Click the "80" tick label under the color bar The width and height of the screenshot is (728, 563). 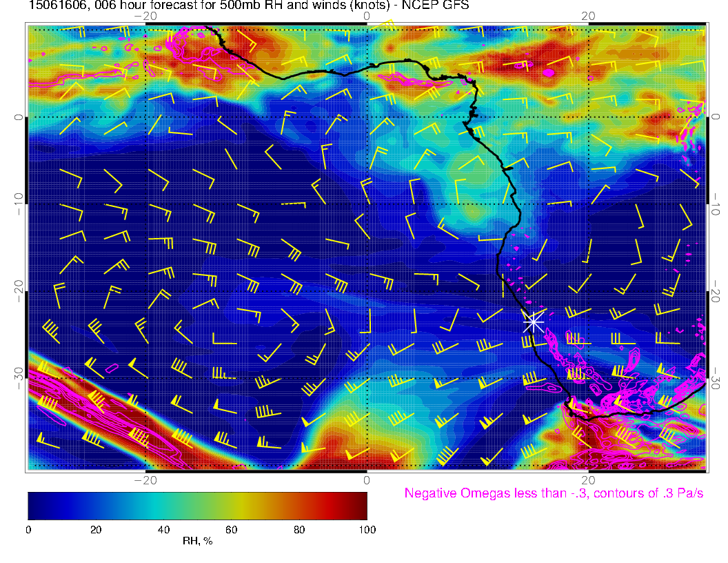coord(299,530)
